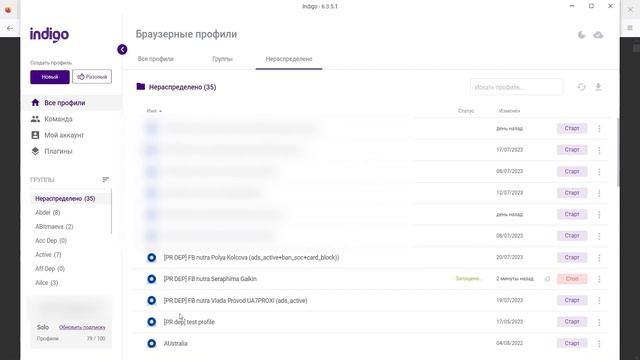Select the Acc Dep (0) group

[51, 241]
